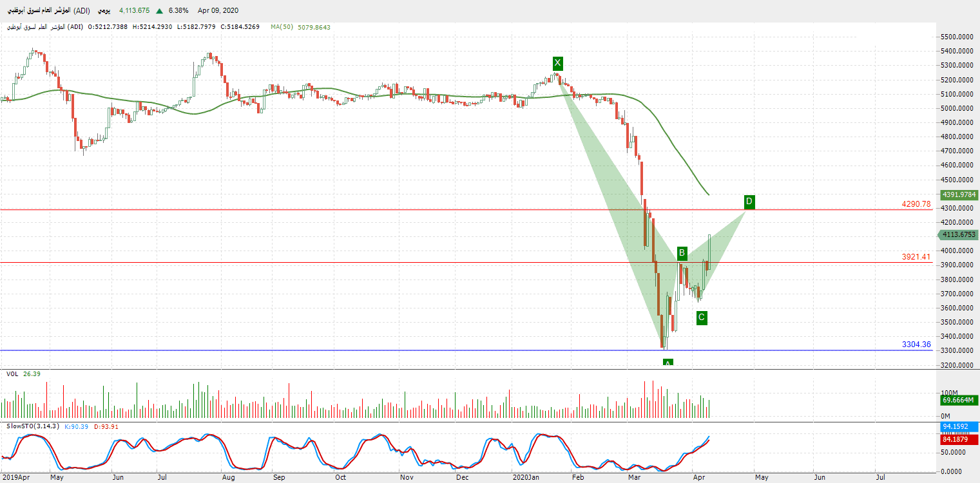Click the 4290.78 resistance level label
Screen dimensions: 980x483
coord(916,204)
